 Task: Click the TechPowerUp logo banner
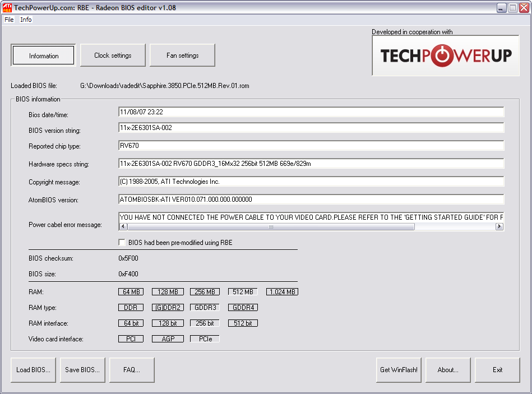coord(446,55)
